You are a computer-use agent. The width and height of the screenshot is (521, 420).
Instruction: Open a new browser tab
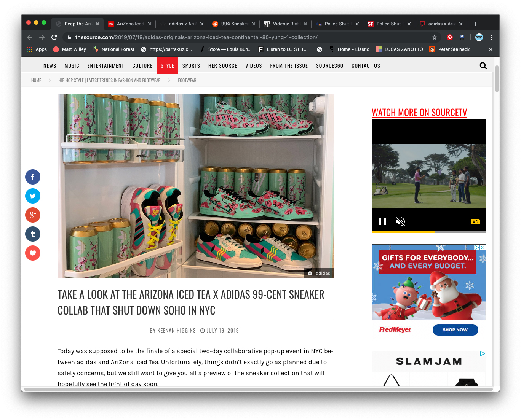(x=475, y=24)
